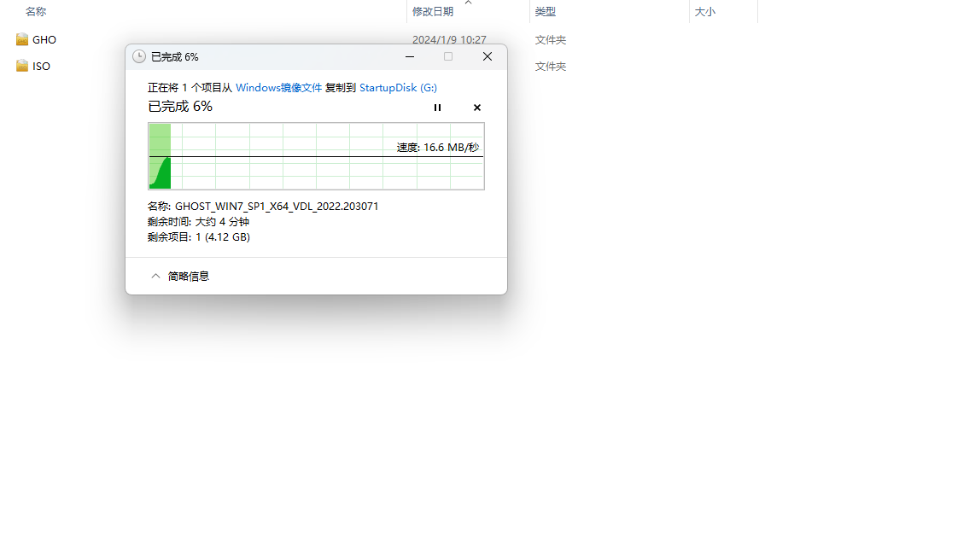Image resolution: width=975 pixels, height=560 pixels.
Task: Cancel copying via the X icon beside pause
Action: coord(476,108)
